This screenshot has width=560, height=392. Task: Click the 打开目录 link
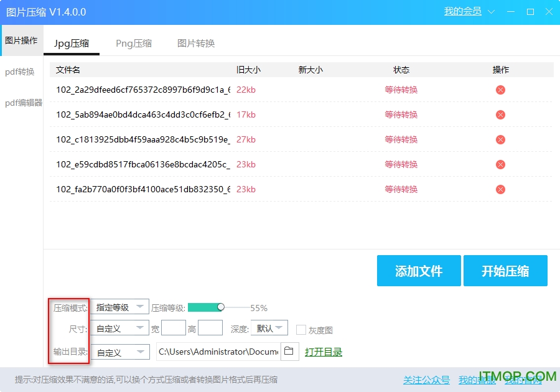coord(324,352)
